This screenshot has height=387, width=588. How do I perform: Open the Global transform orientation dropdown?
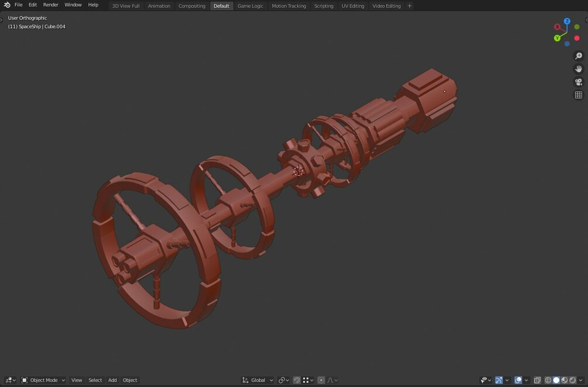[x=257, y=380]
